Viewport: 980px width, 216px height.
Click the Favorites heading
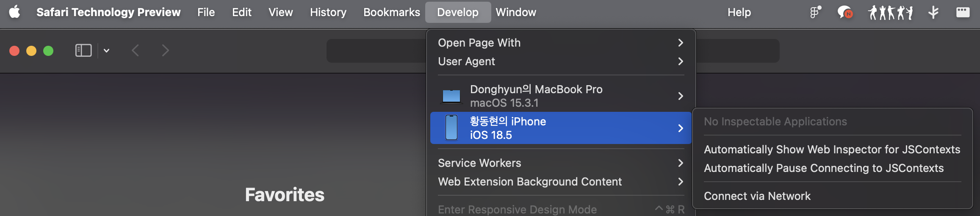point(285,195)
